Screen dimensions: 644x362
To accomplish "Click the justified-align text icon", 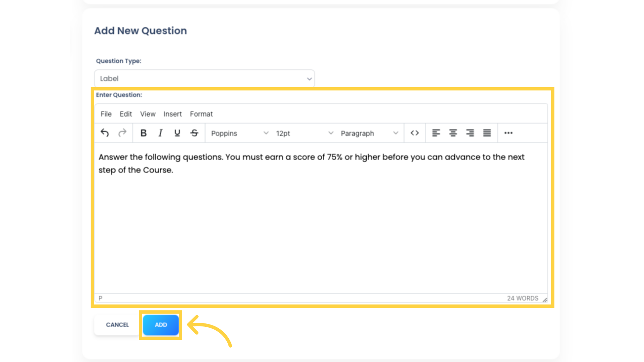I will 487,133.
